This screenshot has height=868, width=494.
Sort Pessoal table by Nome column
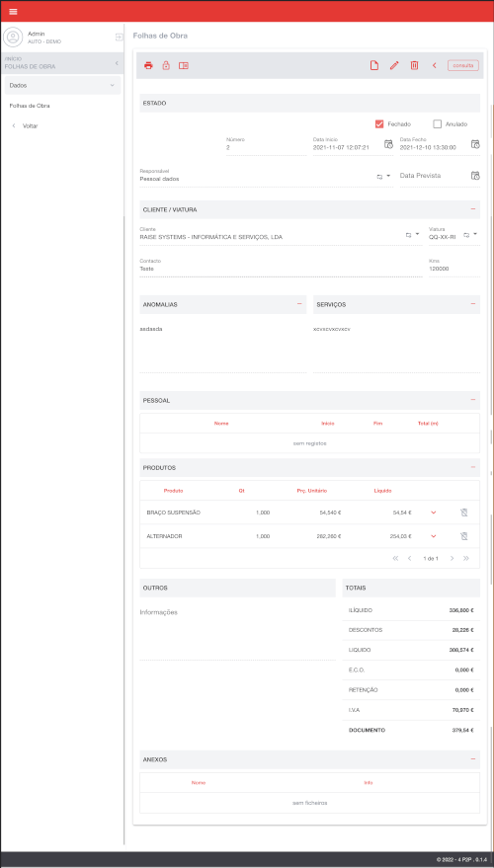(221, 423)
